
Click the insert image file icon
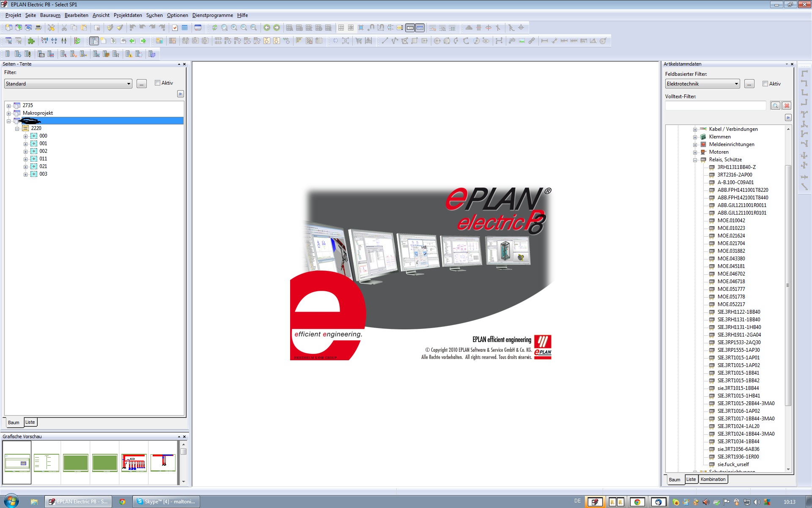pyautogui.click(x=522, y=41)
